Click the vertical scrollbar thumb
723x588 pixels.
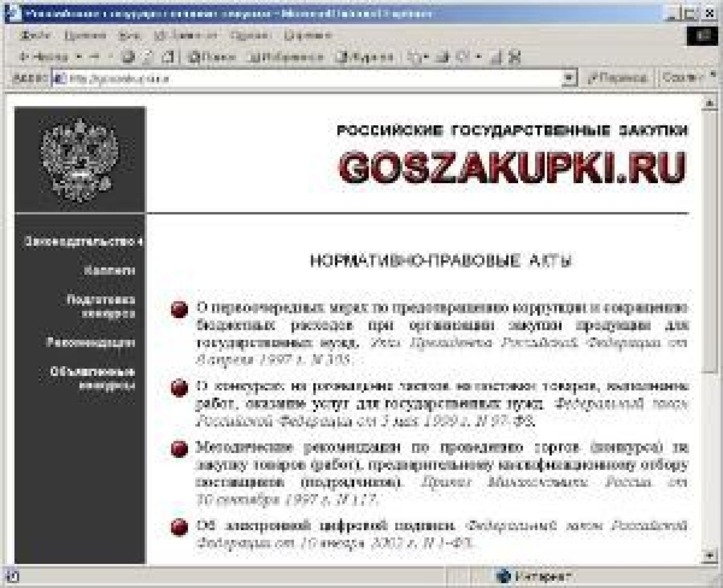click(x=710, y=241)
